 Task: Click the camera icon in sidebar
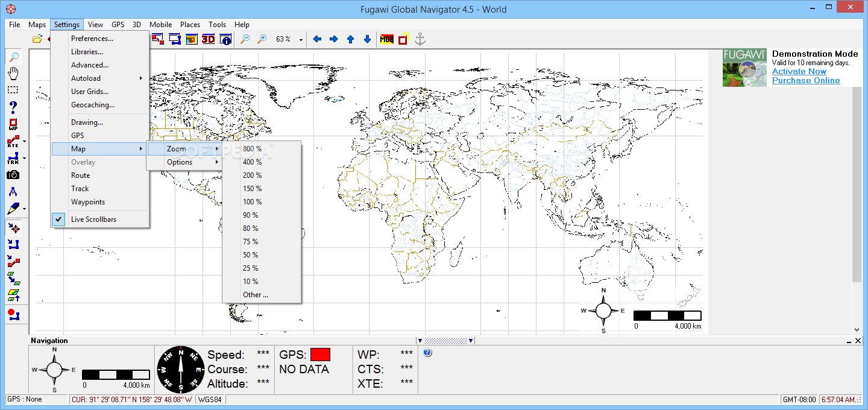[13, 175]
